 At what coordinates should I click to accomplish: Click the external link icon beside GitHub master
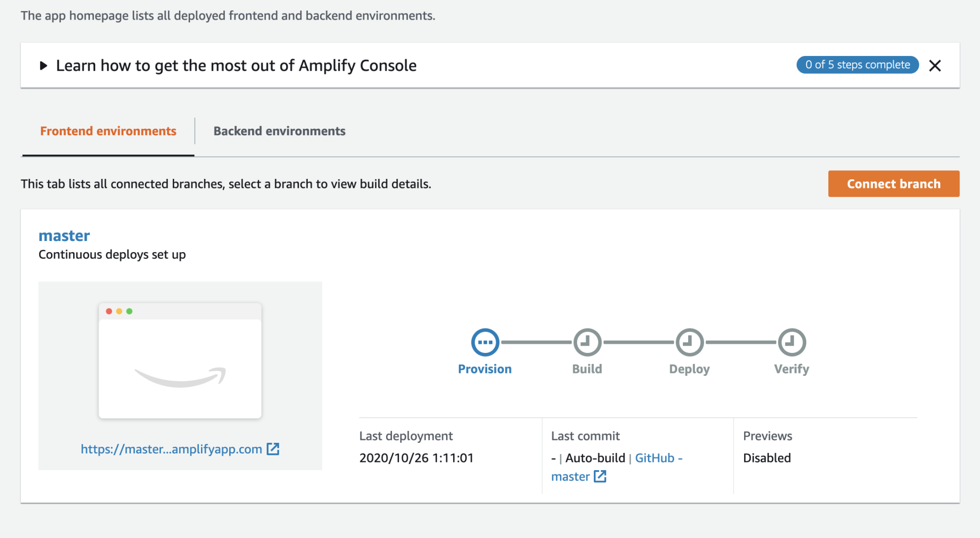point(601,476)
